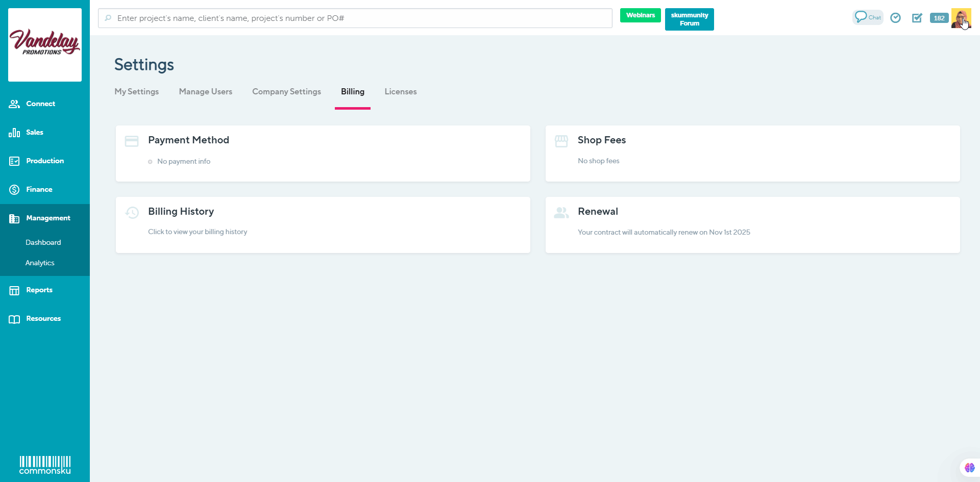View the Licenses tab

tap(401, 92)
